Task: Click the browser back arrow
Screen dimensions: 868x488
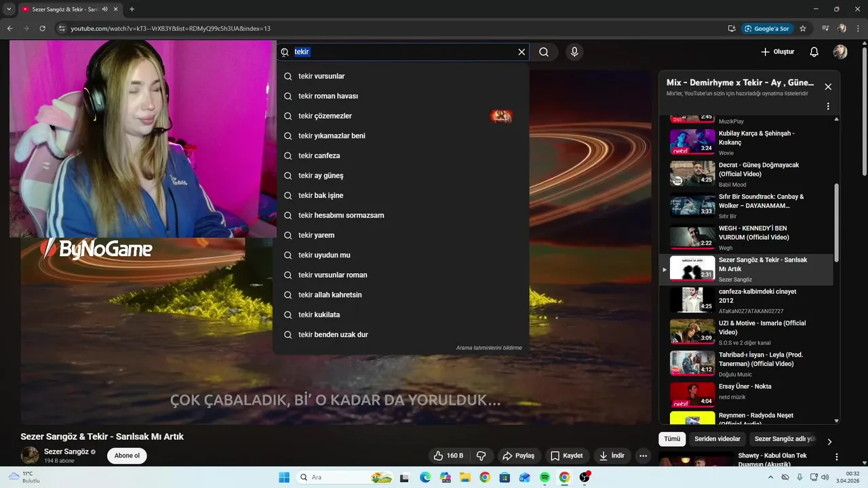Action: point(9,28)
